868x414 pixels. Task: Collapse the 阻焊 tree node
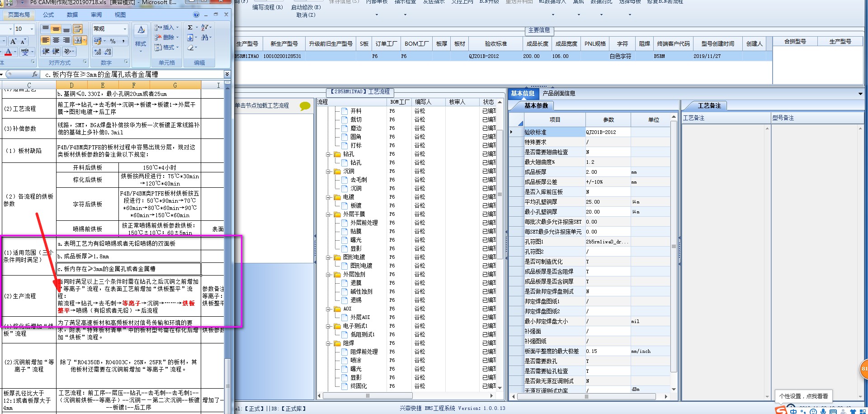(x=328, y=343)
